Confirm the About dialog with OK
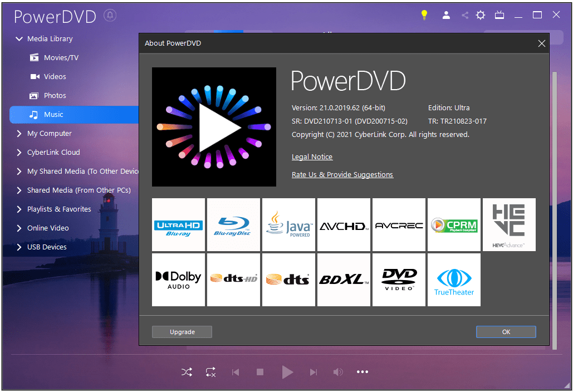 coord(506,332)
